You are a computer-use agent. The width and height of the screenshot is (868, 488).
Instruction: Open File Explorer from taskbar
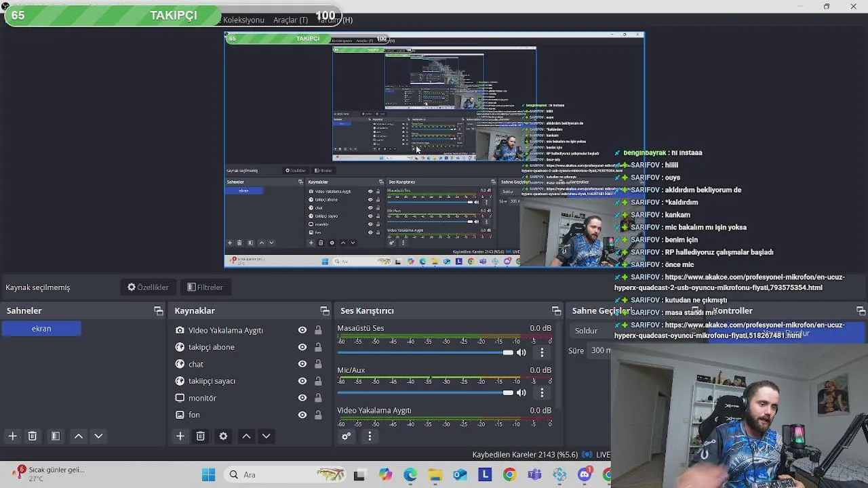[x=435, y=474]
